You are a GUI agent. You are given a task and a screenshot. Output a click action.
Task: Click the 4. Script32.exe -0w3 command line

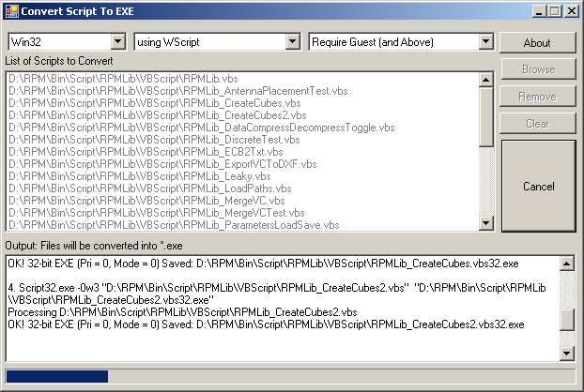277,294
